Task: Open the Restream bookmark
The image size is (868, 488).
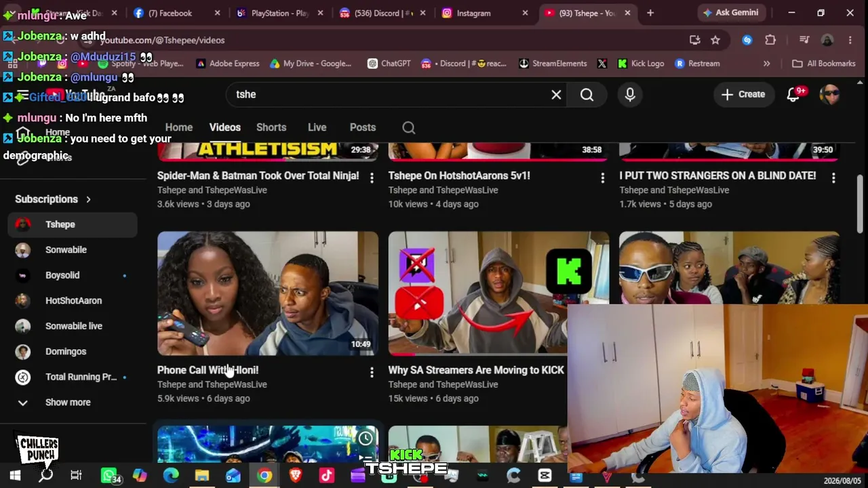Action: coord(697,64)
